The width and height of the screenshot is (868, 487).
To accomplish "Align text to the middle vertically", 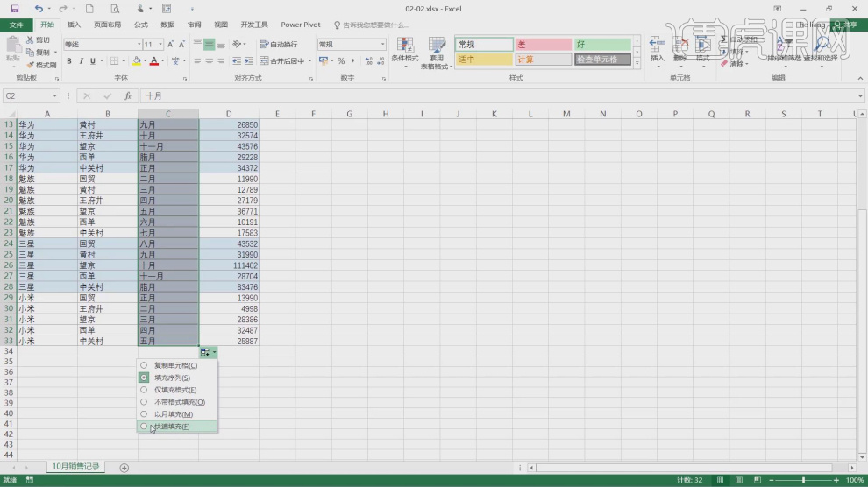I will point(210,44).
